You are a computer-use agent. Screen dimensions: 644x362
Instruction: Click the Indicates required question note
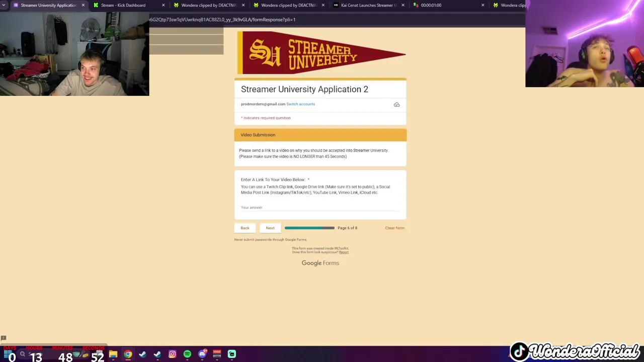click(x=266, y=118)
